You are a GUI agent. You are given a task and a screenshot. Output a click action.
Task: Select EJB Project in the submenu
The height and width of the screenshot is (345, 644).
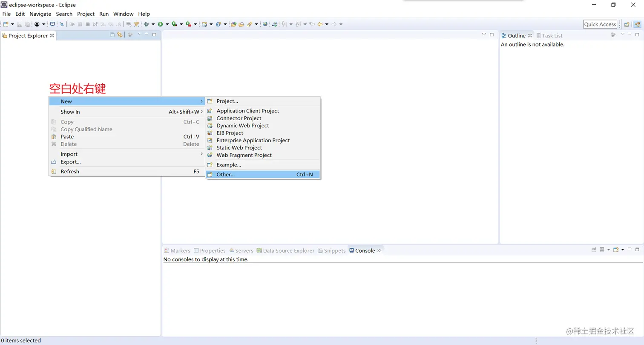(263, 133)
